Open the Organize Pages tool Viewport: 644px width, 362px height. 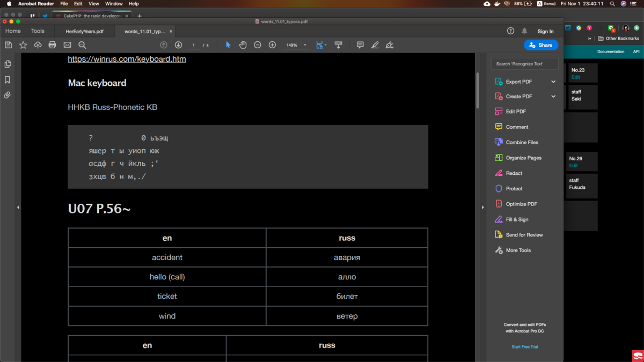pos(523,157)
